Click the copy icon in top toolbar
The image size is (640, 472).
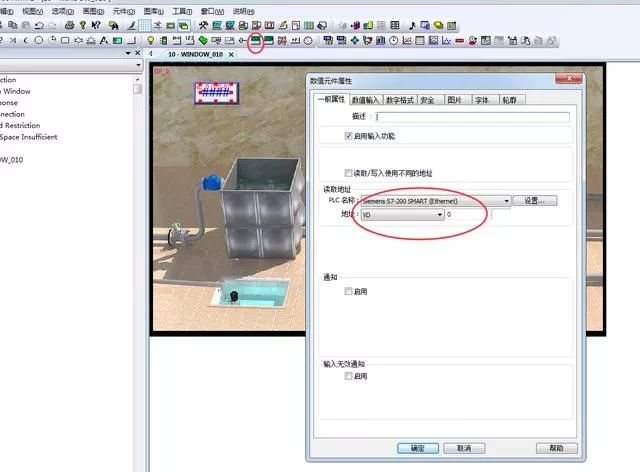13,25
